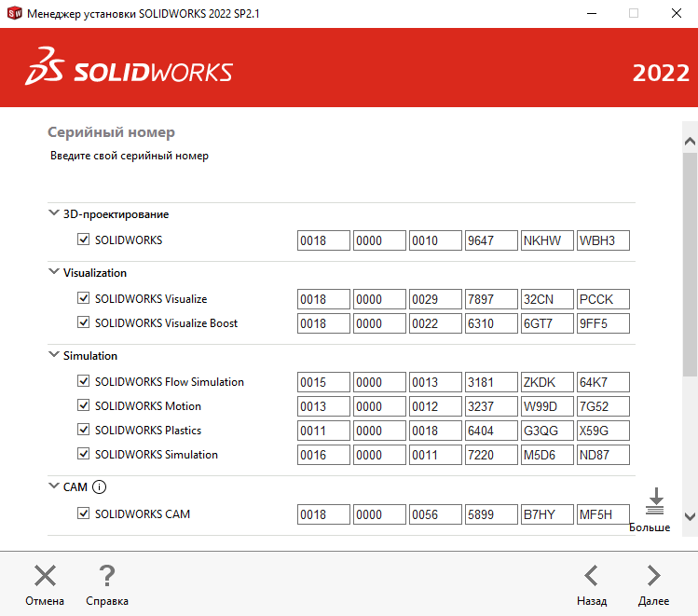
Task: Click the SOLIDWORKS title bar app icon
Action: (14, 13)
